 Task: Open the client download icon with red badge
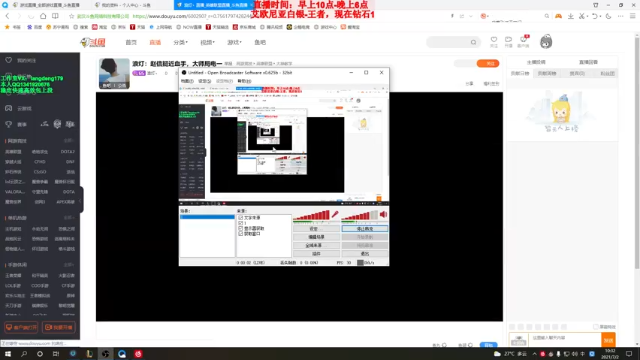click(523, 41)
